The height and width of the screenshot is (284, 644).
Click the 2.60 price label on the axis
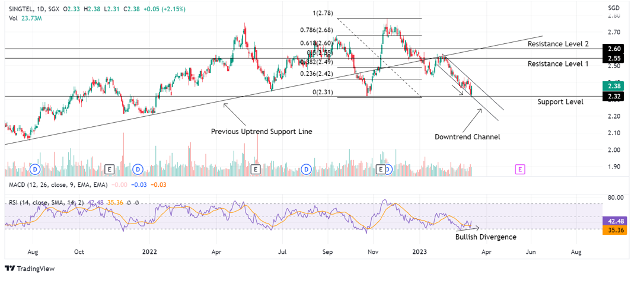click(x=613, y=49)
